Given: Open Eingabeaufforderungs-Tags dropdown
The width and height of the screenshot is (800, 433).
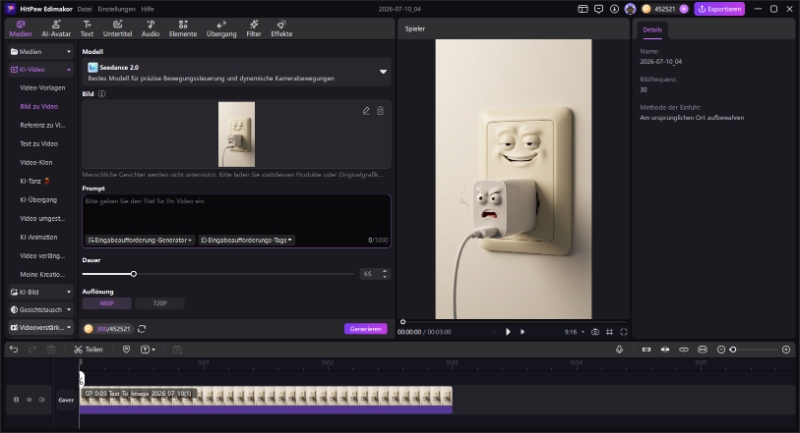Looking at the screenshot, I should [x=246, y=240].
